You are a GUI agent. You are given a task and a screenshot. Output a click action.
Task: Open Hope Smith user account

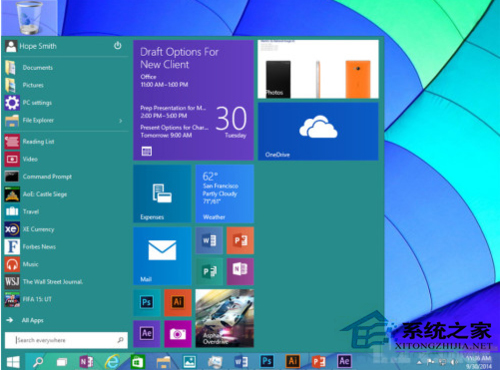point(31,46)
